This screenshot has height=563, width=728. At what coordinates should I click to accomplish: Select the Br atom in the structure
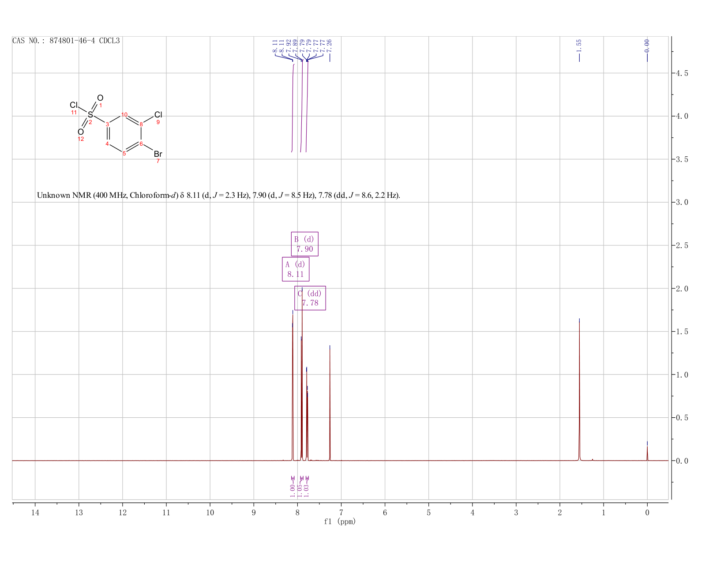[x=158, y=154]
